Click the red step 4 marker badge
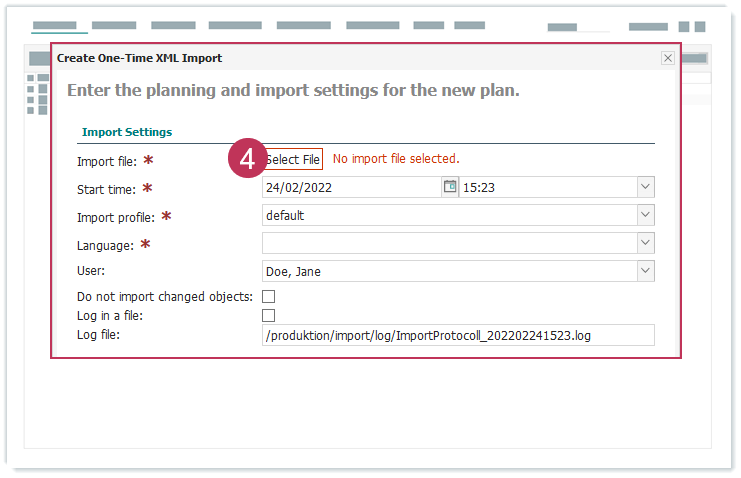Screen dimensions: 741x478 [x=247, y=159]
